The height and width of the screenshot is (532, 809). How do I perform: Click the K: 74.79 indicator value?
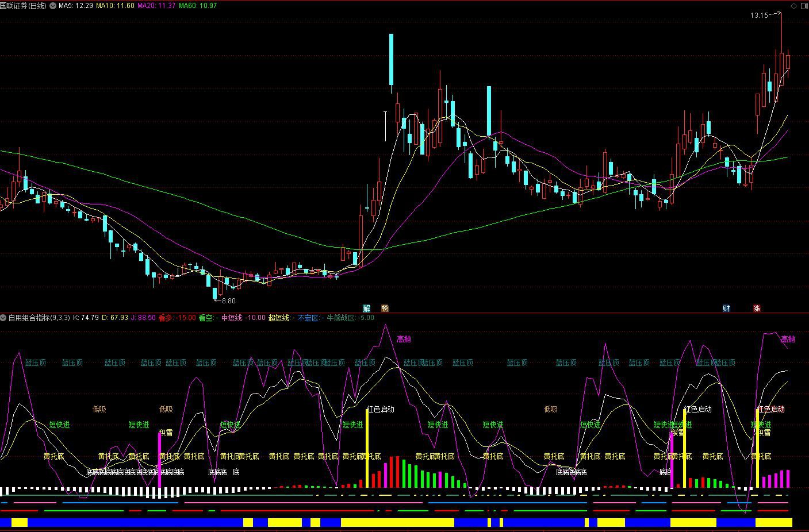(86, 318)
